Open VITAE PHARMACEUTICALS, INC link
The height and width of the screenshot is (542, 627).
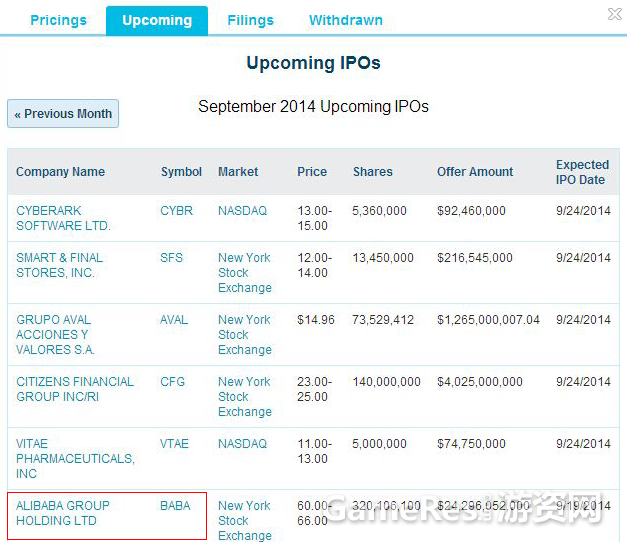pos(75,458)
